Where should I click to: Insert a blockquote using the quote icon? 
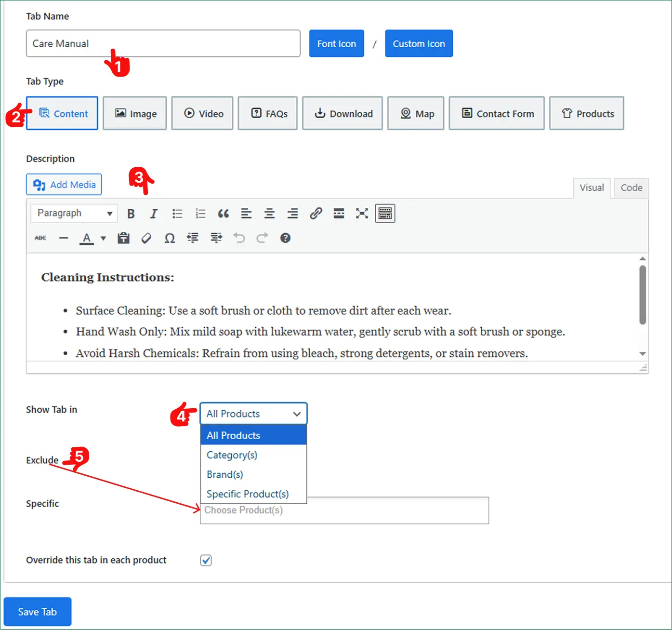tap(223, 214)
